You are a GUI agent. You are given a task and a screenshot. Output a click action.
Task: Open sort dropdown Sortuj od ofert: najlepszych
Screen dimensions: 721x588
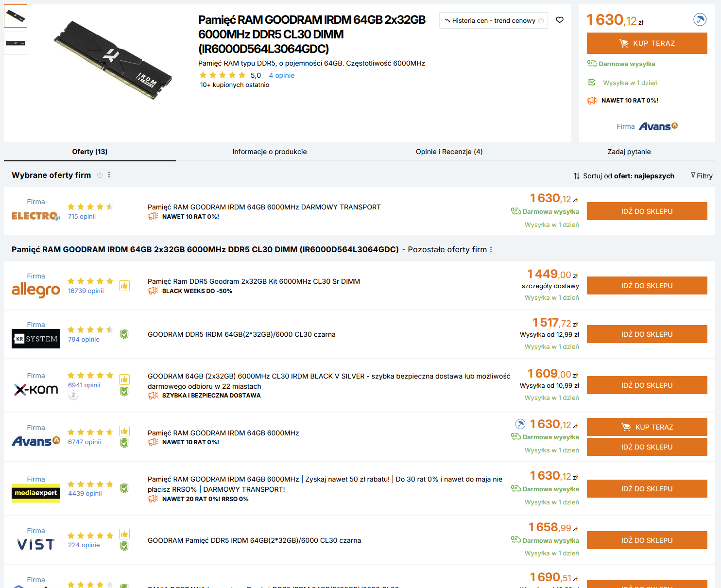coord(624,176)
